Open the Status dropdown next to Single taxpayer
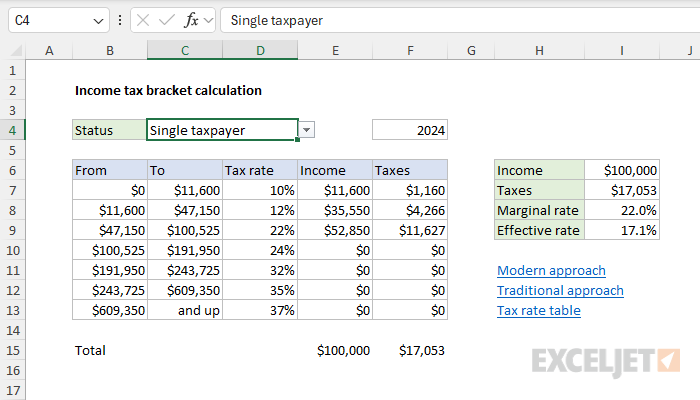The height and width of the screenshot is (400, 700). click(307, 130)
